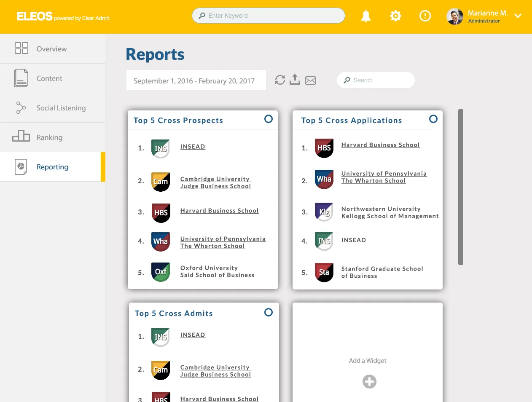Viewport: 532px width, 402px height.
Task: Expand the user account dropdown chevron
Action: point(518,16)
